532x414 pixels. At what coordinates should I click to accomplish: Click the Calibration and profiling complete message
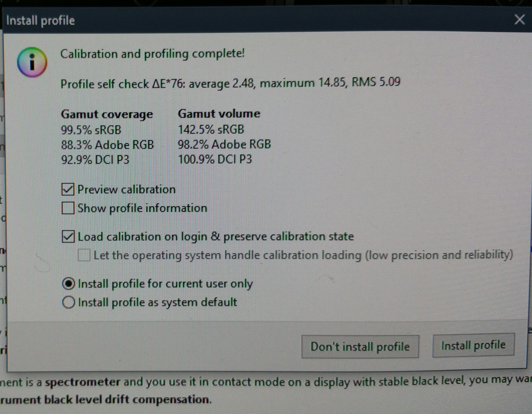point(152,54)
